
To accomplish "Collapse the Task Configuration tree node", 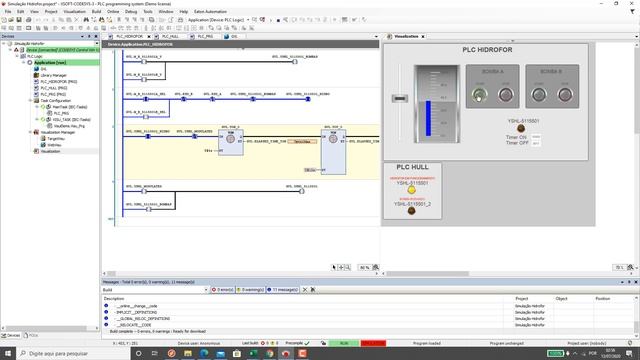I will point(31,100).
